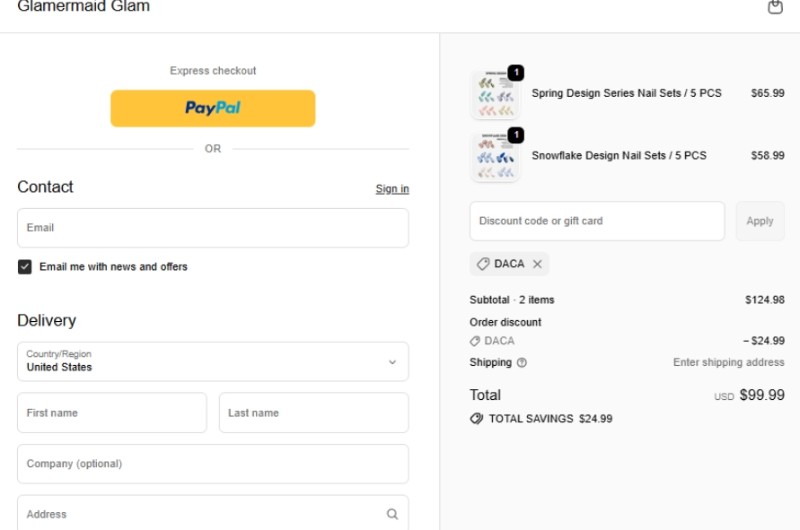Screen dimensions: 800x530
Task: Open the shopping bag cart icon
Action: [x=775, y=7]
